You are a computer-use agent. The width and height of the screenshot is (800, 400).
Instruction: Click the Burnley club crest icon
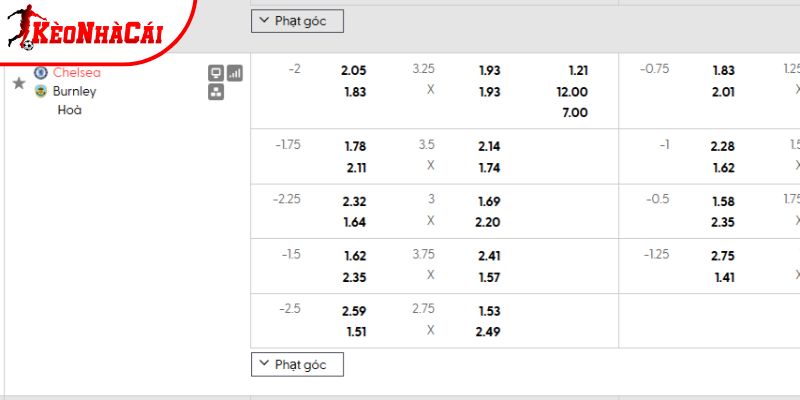coord(41,91)
